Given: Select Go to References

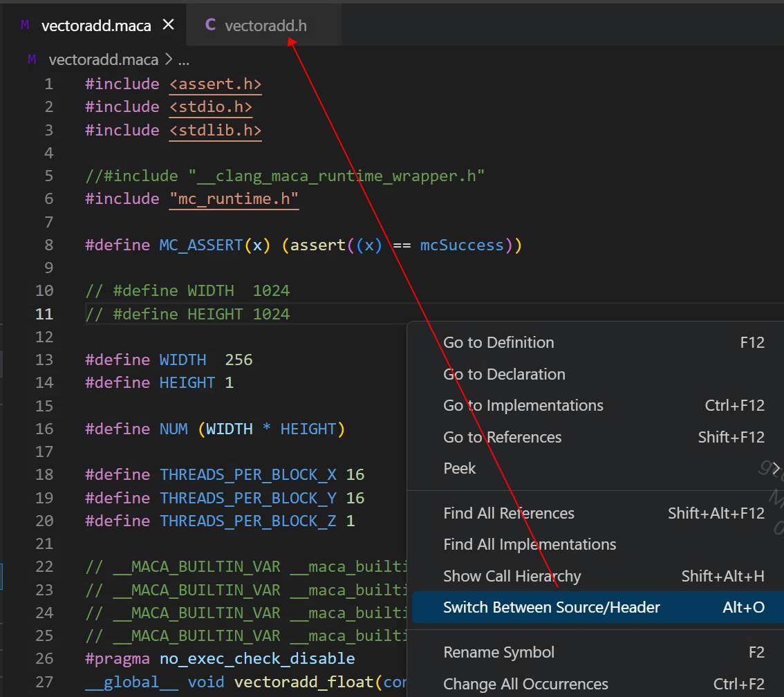Looking at the screenshot, I should point(503,437).
